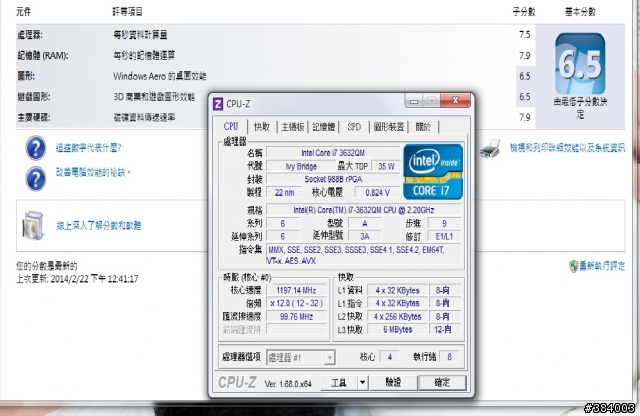Click the Windows Aero 的桌面效能 description

click(160, 76)
